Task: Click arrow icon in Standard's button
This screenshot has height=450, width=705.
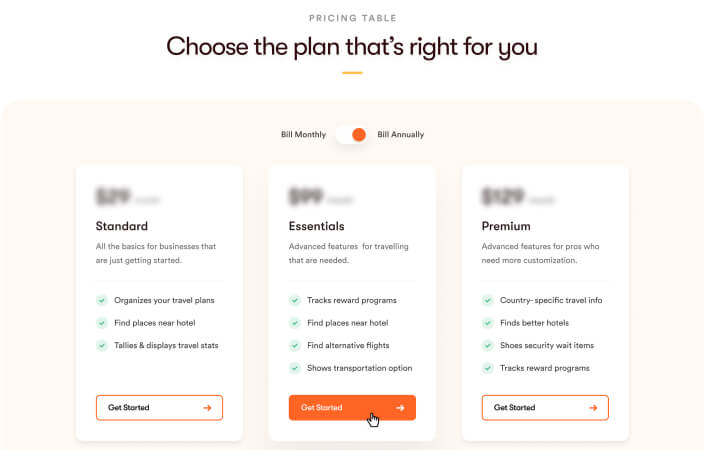Action: pos(207,408)
